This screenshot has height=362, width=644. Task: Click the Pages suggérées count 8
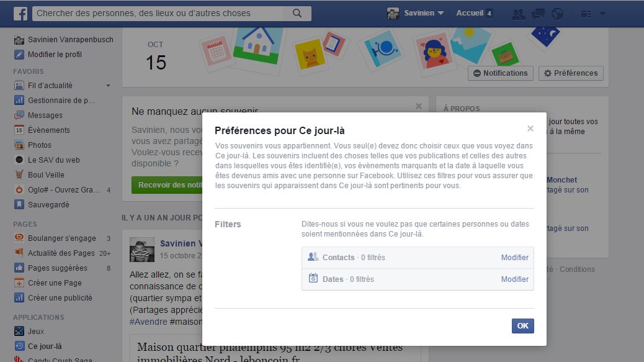coord(109,268)
